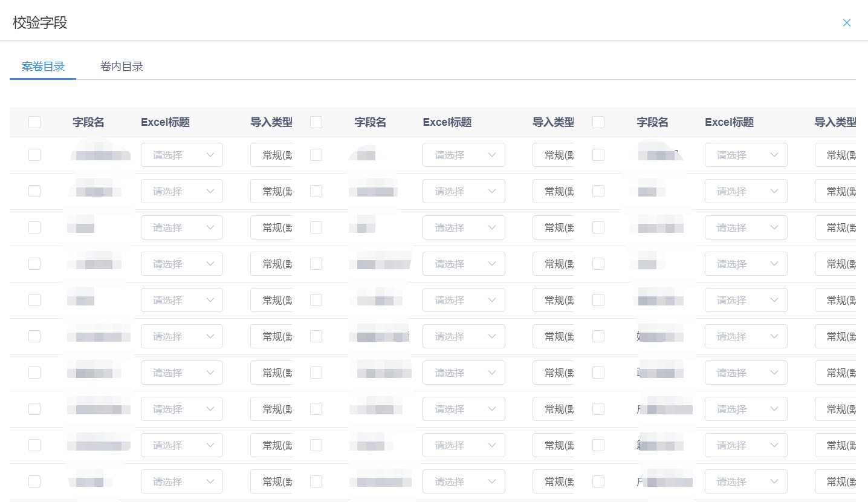Click chevron arrow of second row leftmost 请选择 dropdown

[x=210, y=191]
